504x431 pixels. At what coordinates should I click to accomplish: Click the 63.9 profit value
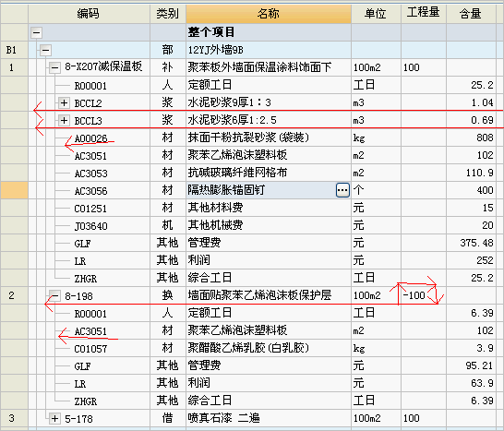(x=471, y=383)
